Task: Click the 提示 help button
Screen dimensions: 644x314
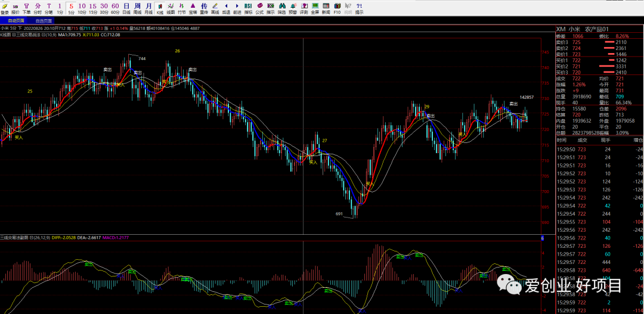Action: coord(359,8)
